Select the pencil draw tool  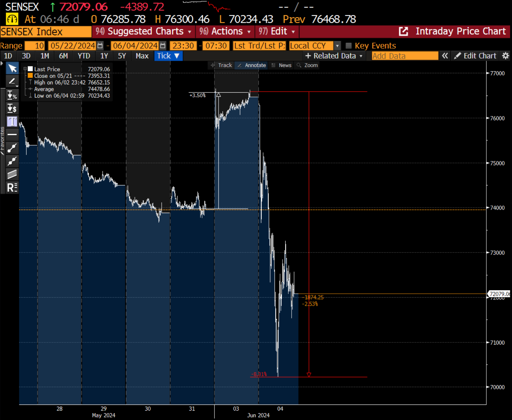click(12, 81)
